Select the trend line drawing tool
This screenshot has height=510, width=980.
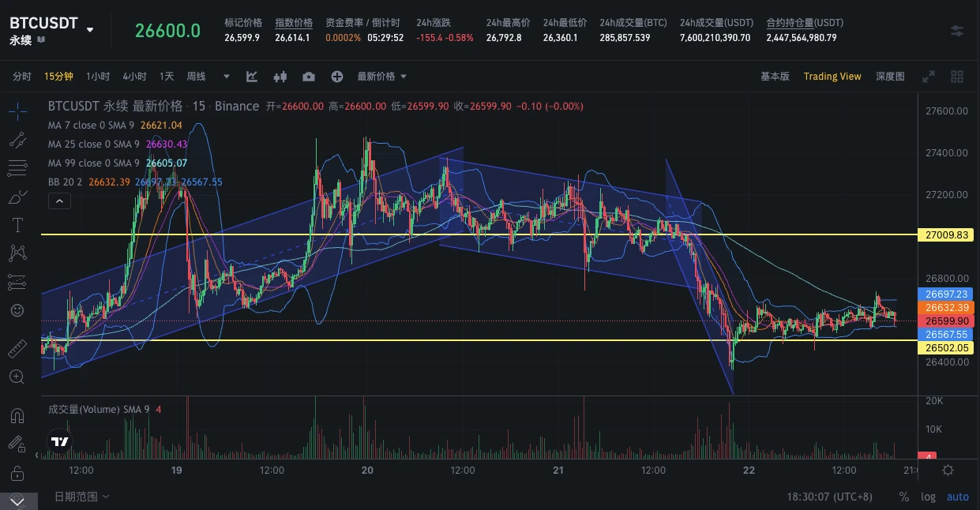[17, 140]
